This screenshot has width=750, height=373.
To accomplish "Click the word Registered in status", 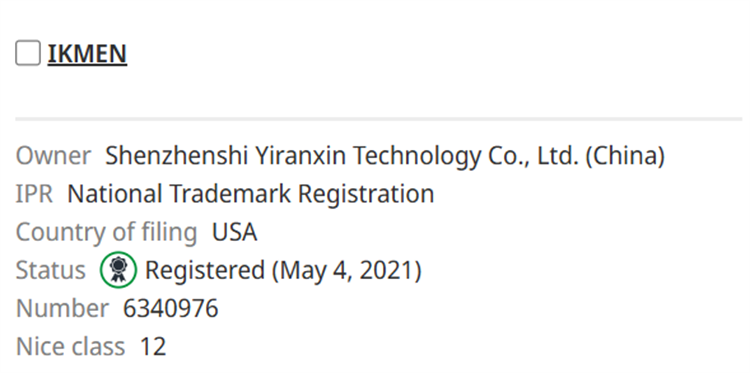I will click(205, 270).
